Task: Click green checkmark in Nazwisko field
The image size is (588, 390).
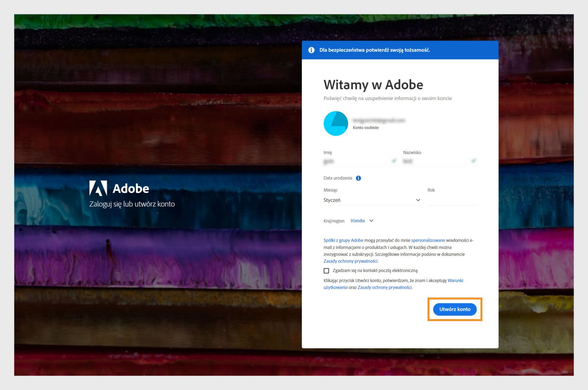Action: coord(473,161)
